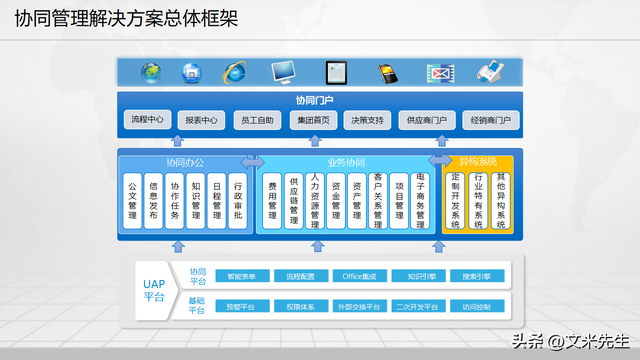This screenshot has width=640, height=360.
Task: Click the 协同办公 section header
Action: pos(185,163)
